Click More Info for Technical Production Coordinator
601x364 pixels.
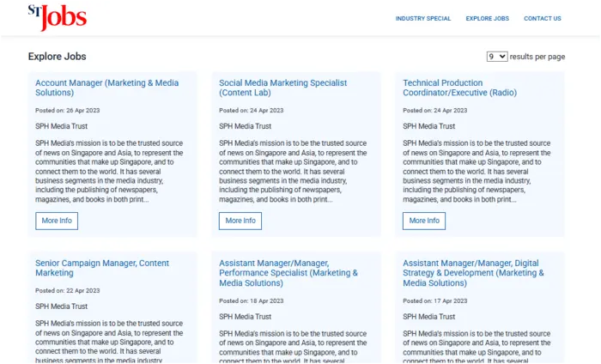[x=424, y=221]
